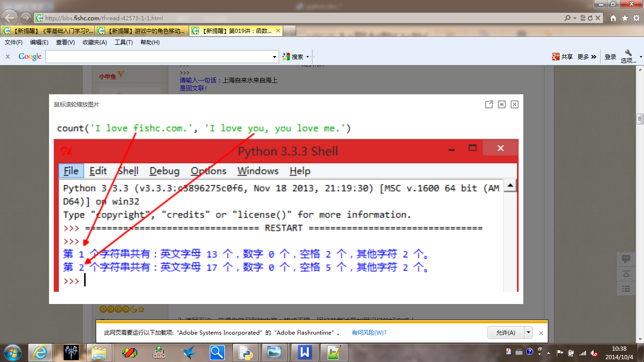Viewport: 644px width, 362px height.
Task: Click the actual-size image icon in lightbox
Action: coord(502,105)
